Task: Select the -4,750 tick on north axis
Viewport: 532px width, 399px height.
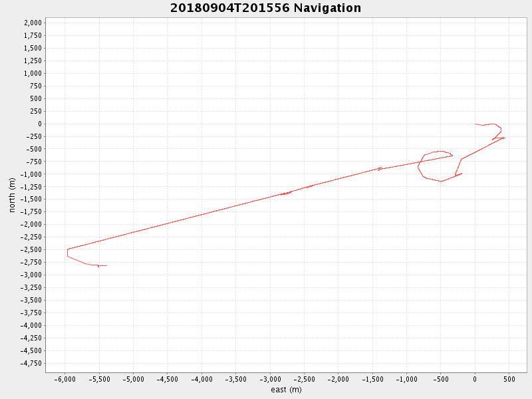Action: [31, 363]
